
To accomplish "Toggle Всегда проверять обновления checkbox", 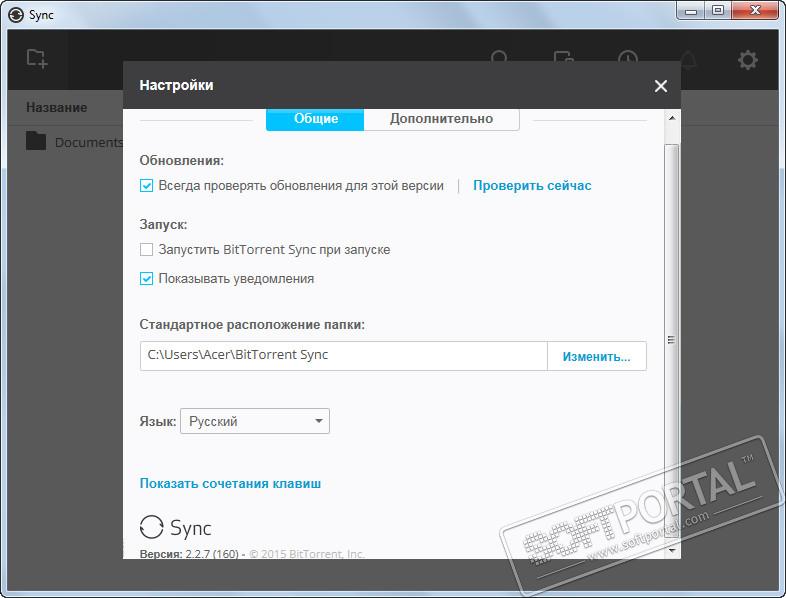I will point(146,185).
